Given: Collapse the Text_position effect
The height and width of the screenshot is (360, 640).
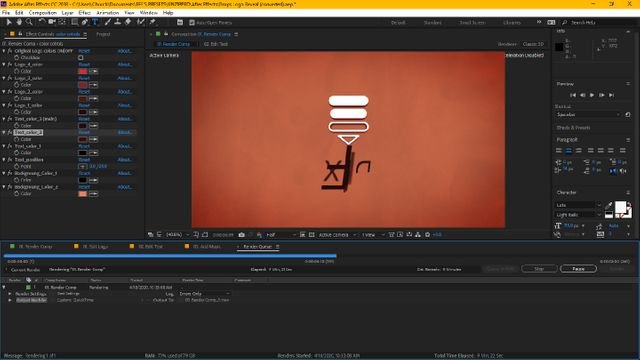Looking at the screenshot, I should click(x=4, y=160).
